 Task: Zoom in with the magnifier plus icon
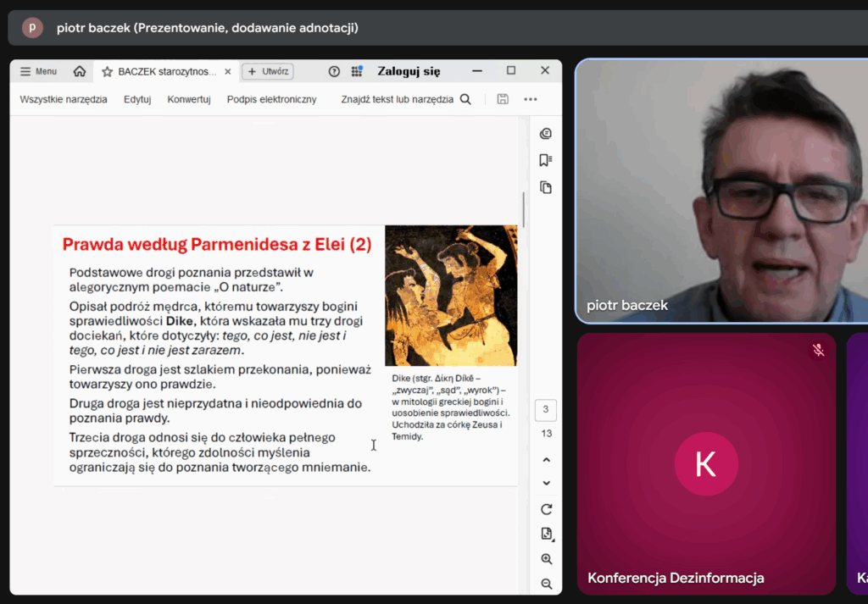point(546,559)
